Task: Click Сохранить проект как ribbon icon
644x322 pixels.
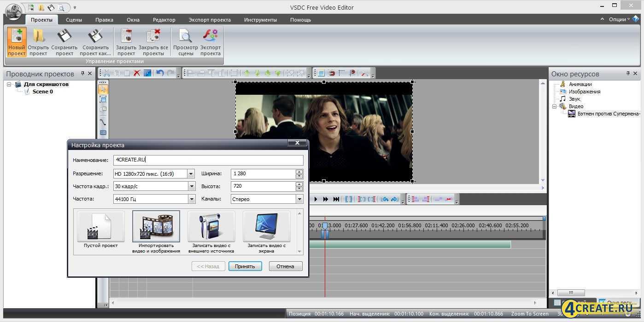Action: point(95,36)
